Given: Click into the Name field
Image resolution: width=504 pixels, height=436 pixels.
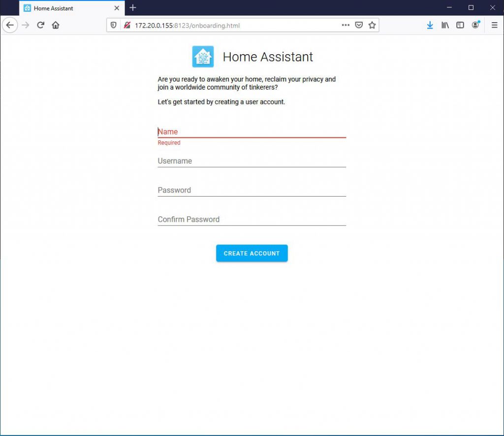Looking at the screenshot, I should click(x=252, y=132).
